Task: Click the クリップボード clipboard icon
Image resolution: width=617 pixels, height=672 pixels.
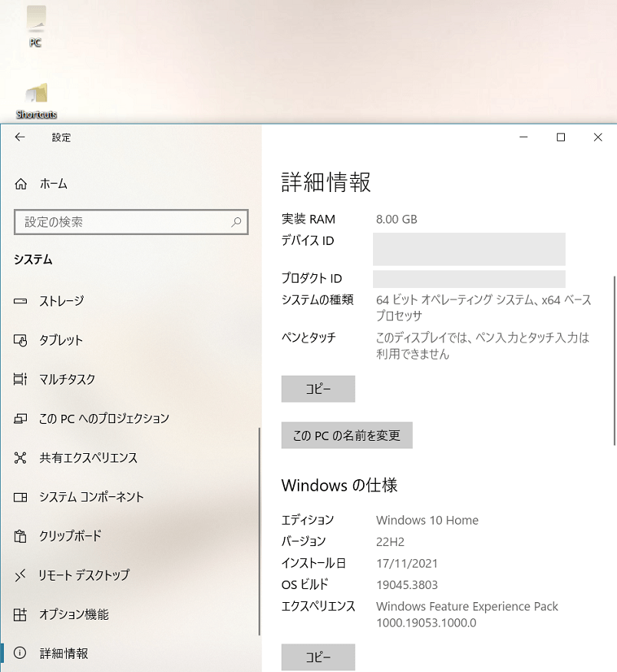Action: (20, 536)
